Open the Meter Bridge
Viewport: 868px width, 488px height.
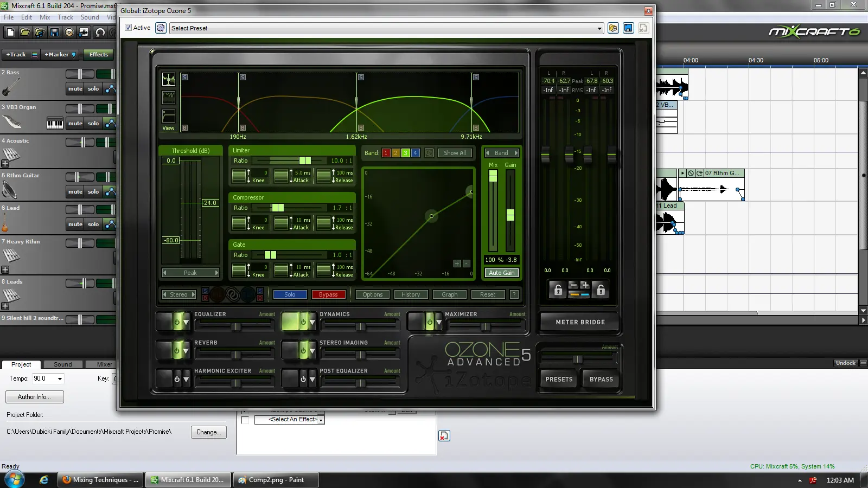pyautogui.click(x=580, y=322)
